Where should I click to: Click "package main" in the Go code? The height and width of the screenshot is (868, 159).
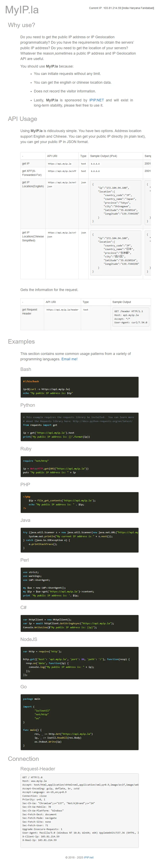[31, 699]
